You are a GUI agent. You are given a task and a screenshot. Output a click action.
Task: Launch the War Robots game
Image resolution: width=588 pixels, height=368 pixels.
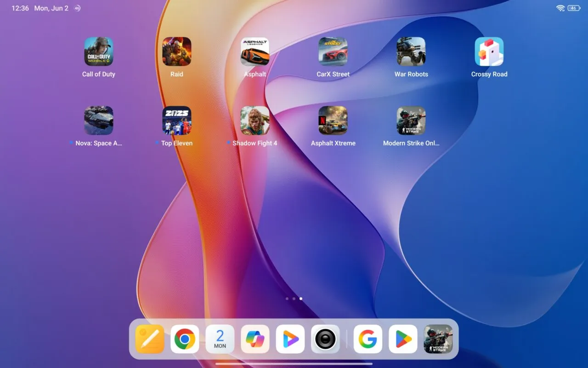coord(411,52)
